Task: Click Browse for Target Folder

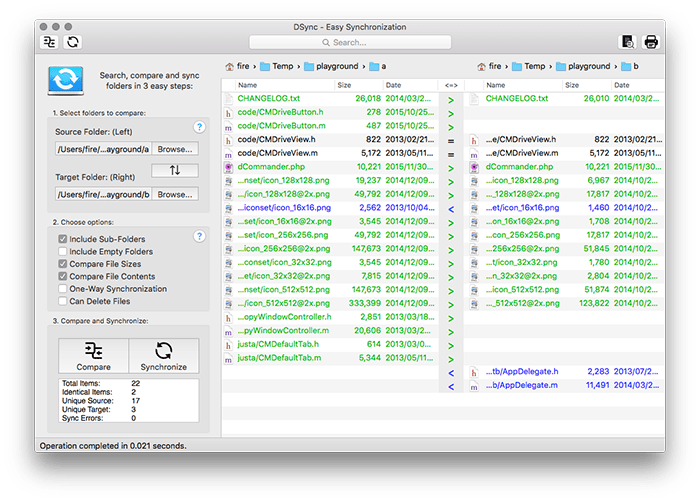Action: click(x=175, y=195)
